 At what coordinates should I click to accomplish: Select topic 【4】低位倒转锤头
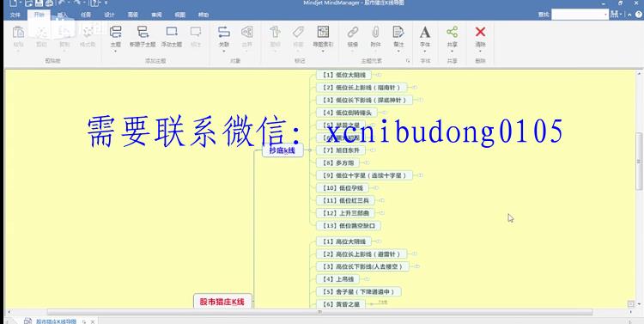click(x=347, y=113)
